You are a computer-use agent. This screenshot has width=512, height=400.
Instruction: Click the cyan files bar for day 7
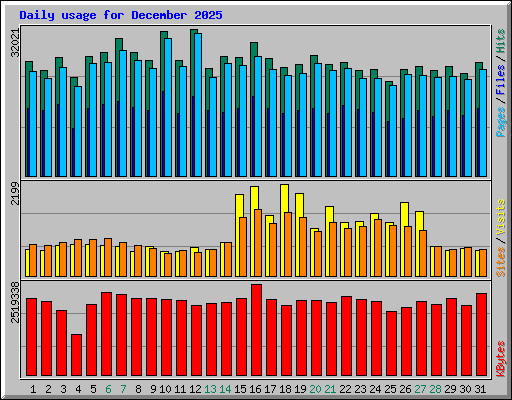(x=123, y=113)
